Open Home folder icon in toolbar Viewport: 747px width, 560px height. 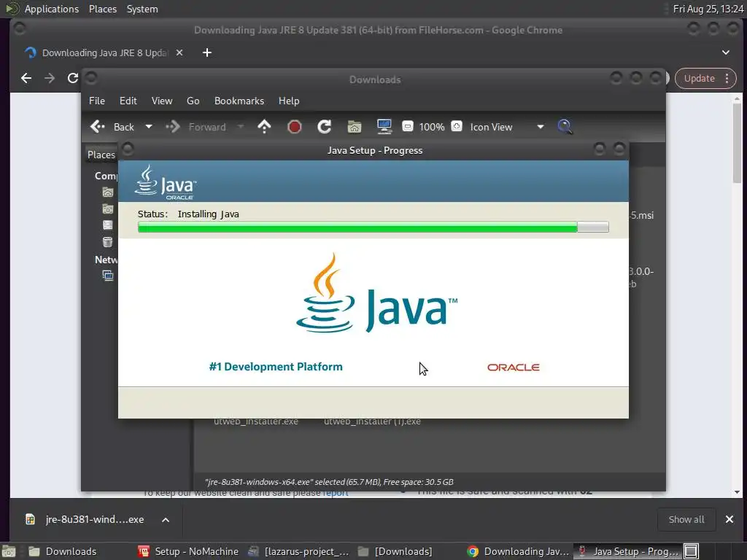[x=355, y=127]
